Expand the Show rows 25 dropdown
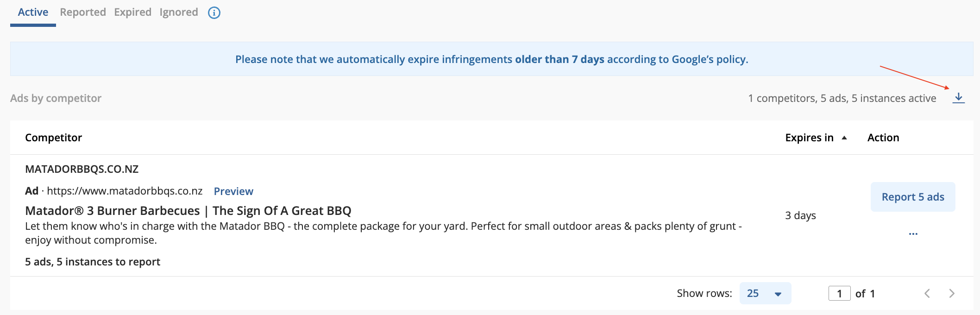980x315 pixels. click(765, 293)
